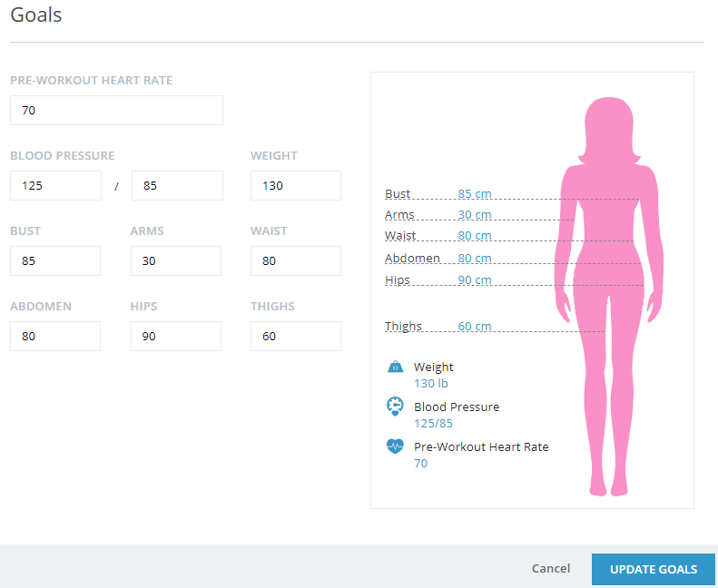Select the Thighs input field
This screenshot has height=588, width=718.
[x=296, y=337]
